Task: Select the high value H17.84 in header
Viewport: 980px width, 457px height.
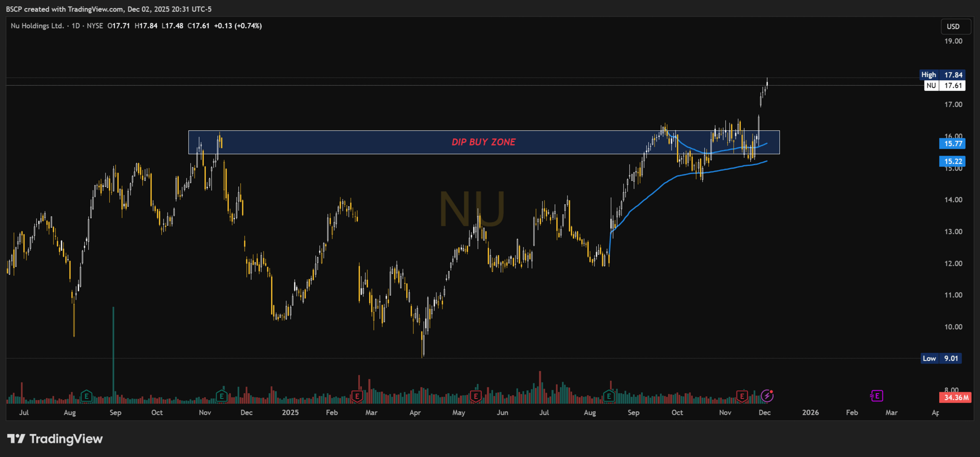Action: [x=146, y=26]
